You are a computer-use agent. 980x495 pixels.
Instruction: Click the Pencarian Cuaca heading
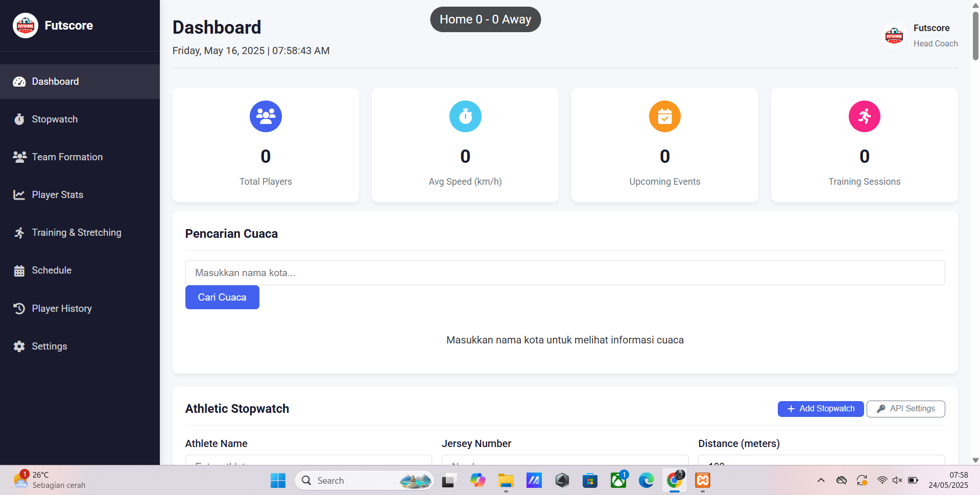231,234
